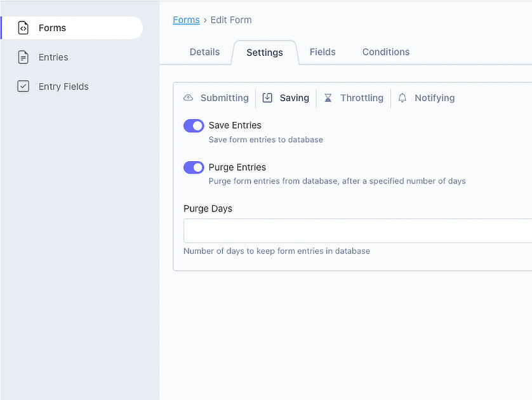Click the Forms code-file icon in sidebar
Image resolution: width=532 pixels, height=400 pixels.
click(x=23, y=28)
